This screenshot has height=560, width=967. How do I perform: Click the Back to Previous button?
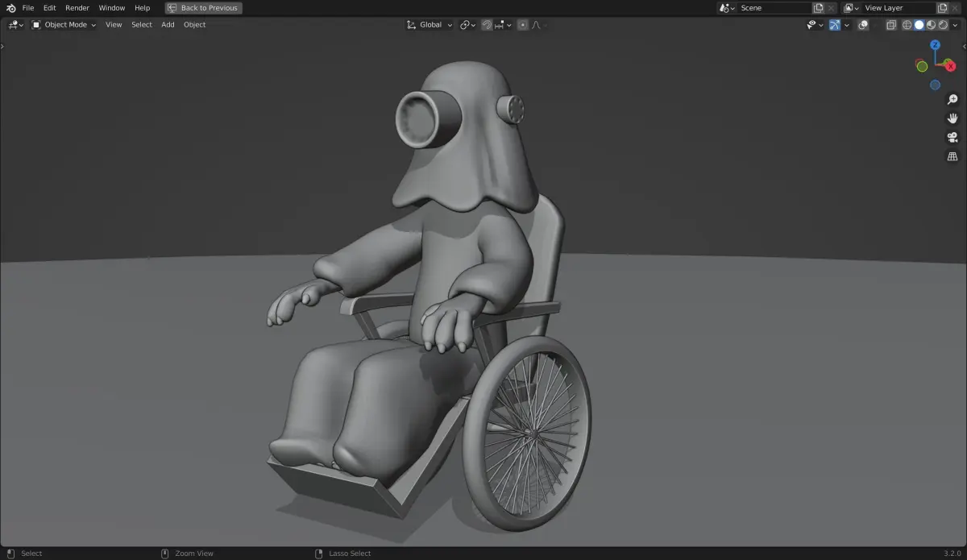(203, 8)
